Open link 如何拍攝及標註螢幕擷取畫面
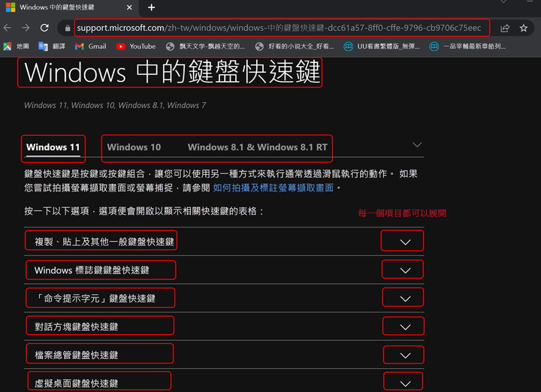Viewport: 541px width, 392px height. pyautogui.click(x=274, y=188)
